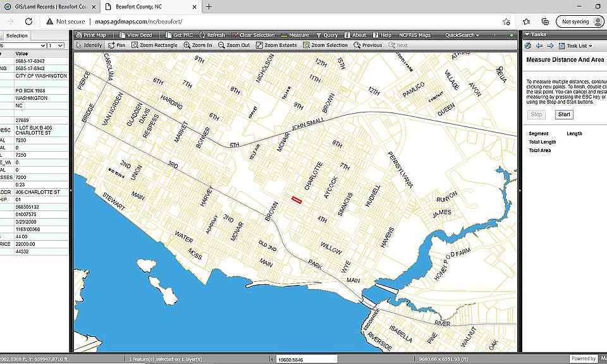Clear the current selection
The width and height of the screenshot is (607, 364).
click(253, 35)
